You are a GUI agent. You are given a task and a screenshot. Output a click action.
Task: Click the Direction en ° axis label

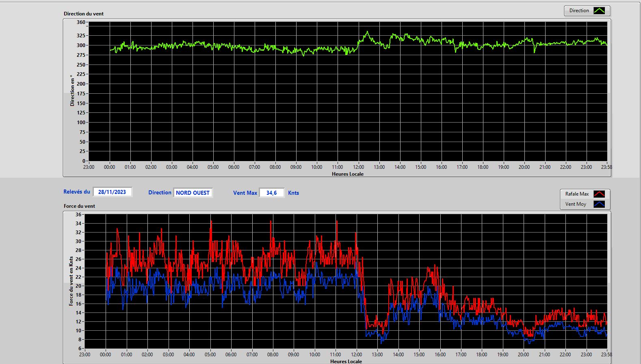[72, 90]
